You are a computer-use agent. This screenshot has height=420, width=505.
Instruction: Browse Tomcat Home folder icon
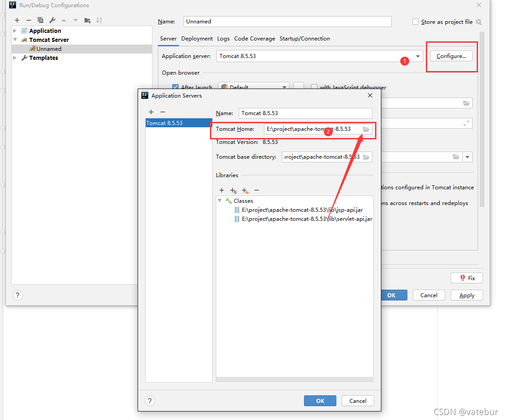(x=366, y=129)
